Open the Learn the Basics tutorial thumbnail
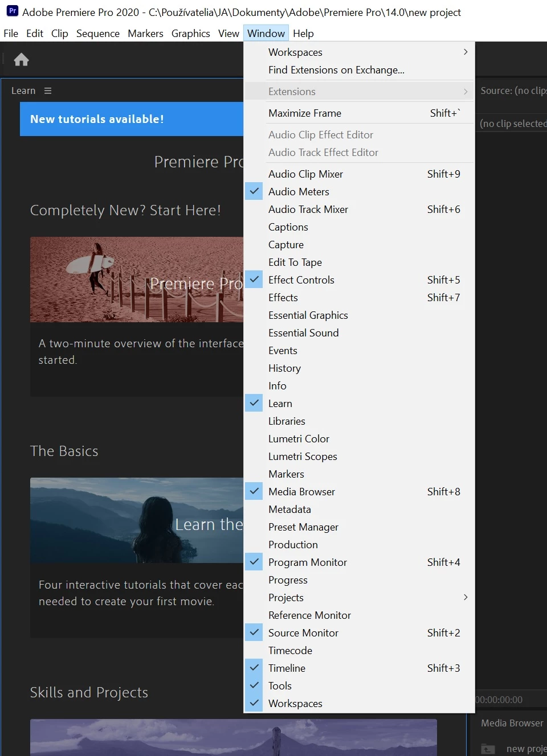Image resolution: width=547 pixels, height=756 pixels. (137, 520)
